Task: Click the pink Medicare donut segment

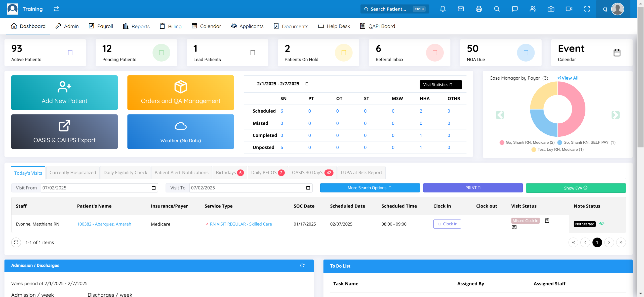Action: pos(578,109)
